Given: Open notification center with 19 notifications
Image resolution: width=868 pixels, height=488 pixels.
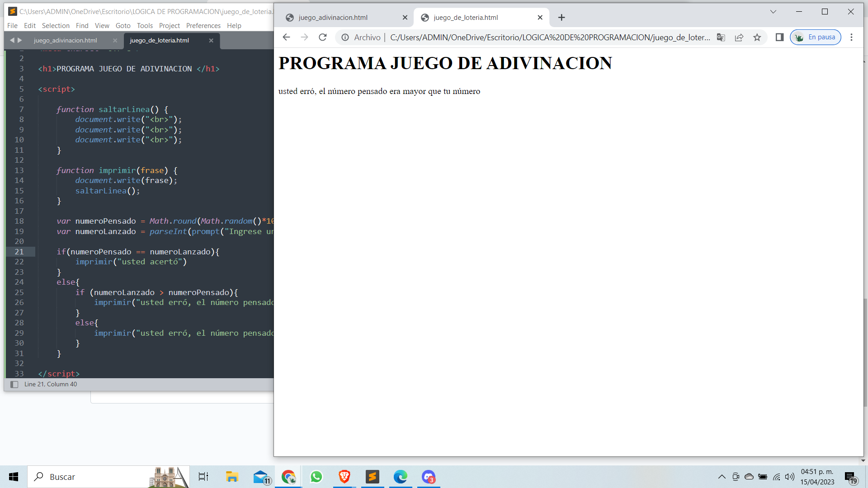Looking at the screenshot, I should click(850, 477).
